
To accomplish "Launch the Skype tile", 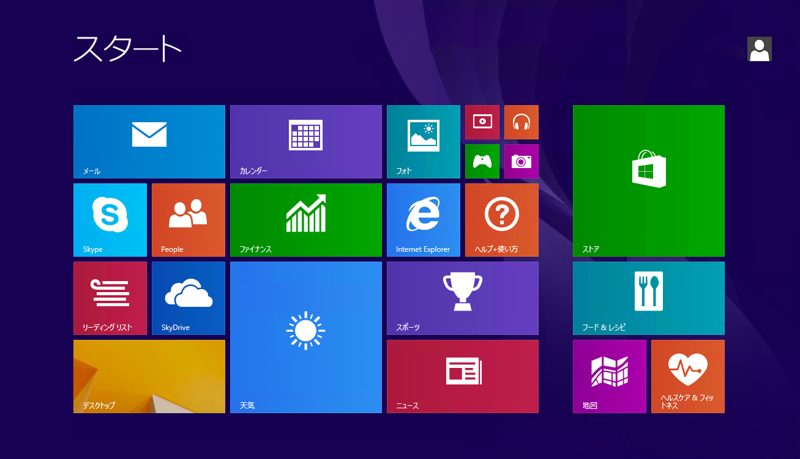I will coord(110,220).
